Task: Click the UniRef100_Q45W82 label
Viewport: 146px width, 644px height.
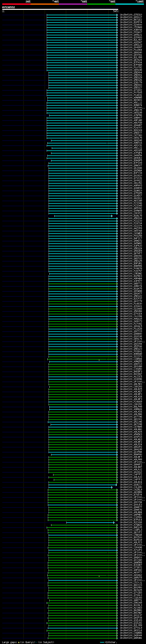Action: 131,243
